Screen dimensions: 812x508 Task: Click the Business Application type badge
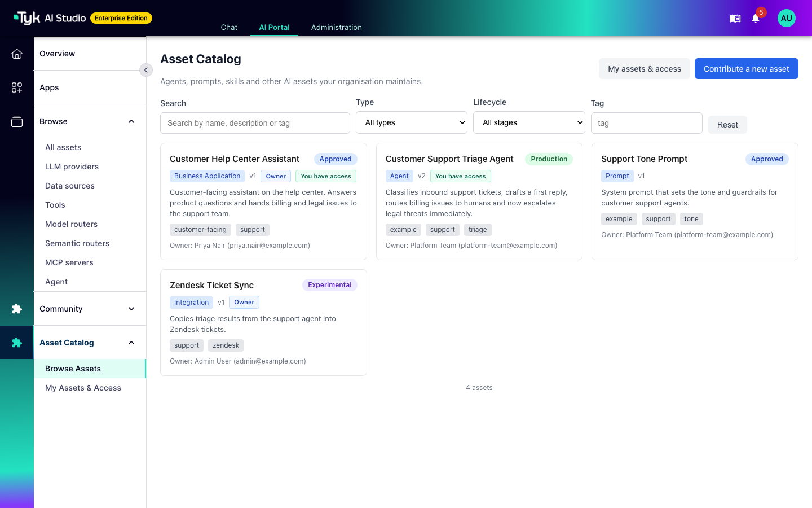tap(207, 176)
